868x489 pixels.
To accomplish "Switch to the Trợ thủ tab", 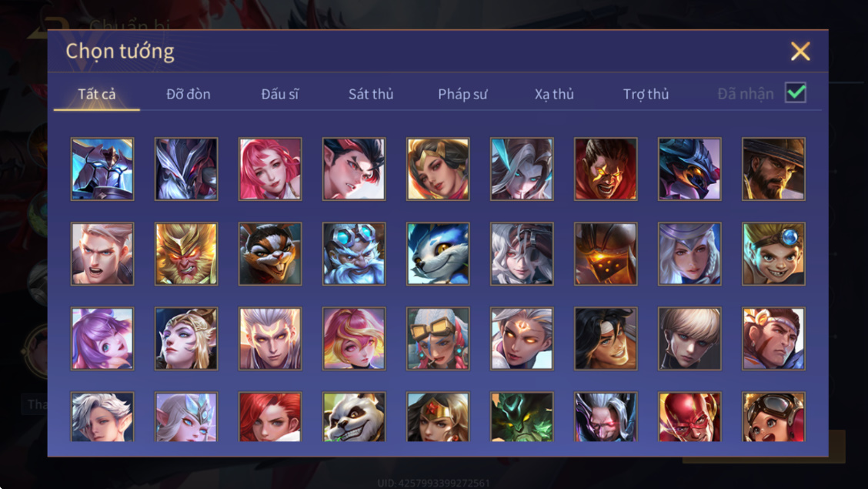I will pyautogui.click(x=646, y=94).
